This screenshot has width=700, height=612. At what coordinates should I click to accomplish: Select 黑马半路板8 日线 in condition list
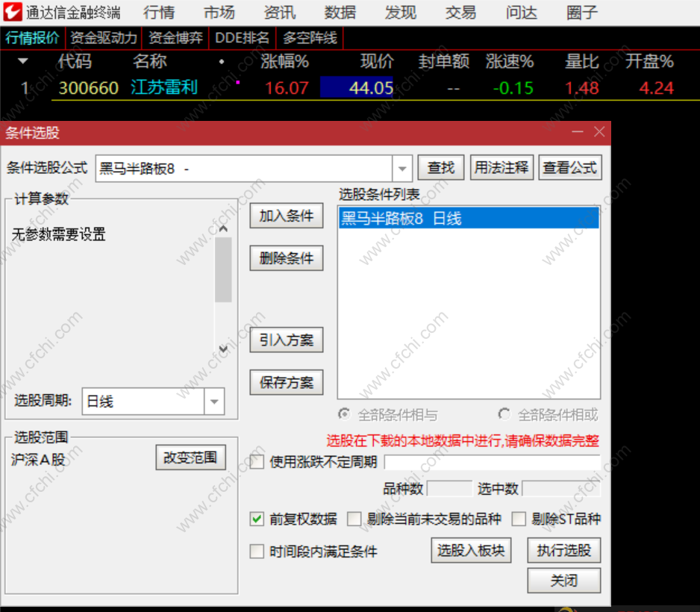click(x=469, y=218)
